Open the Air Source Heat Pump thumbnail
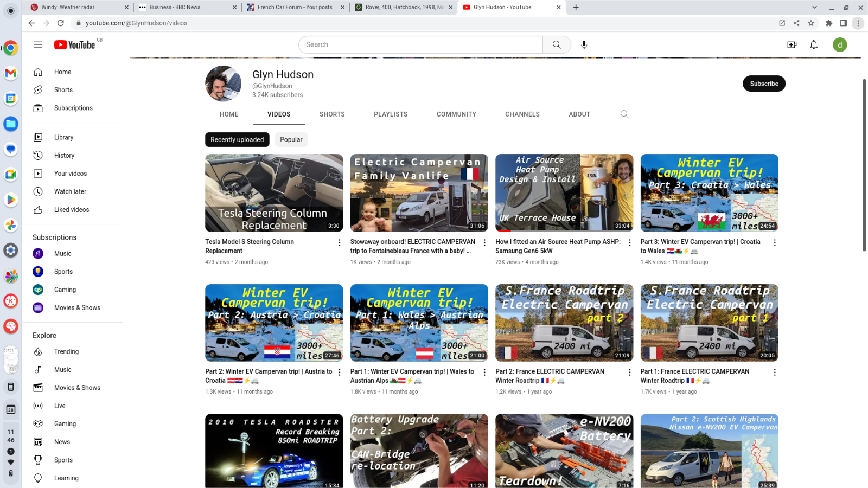 pyautogui.click(x=564, y=193)
